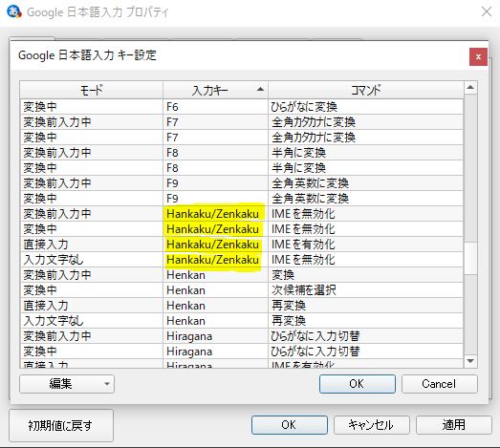Image resolution: width=500 pixels, height=448 pixels.
Task: Select 再変換 in 入力文字なし row
Action: [366, 321]
